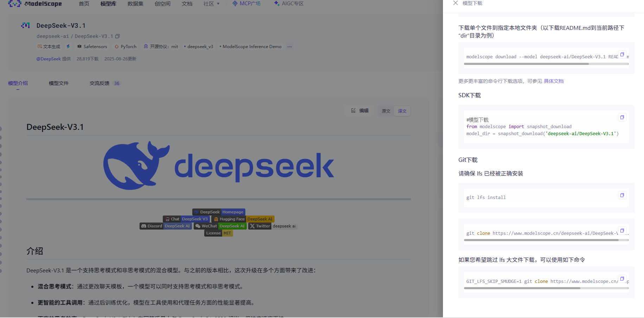
Task: Click the deepseek_v3 tag
Action: (x=199, y=47)
